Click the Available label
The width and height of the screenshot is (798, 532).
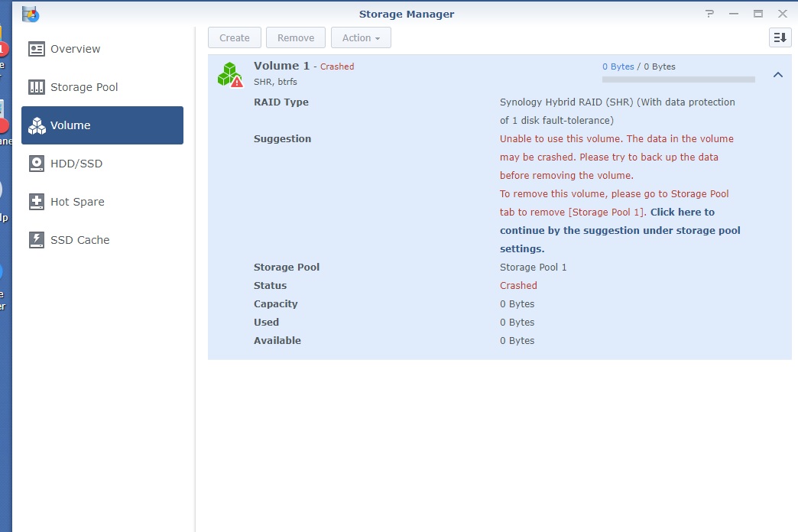[x=277, y=341]
